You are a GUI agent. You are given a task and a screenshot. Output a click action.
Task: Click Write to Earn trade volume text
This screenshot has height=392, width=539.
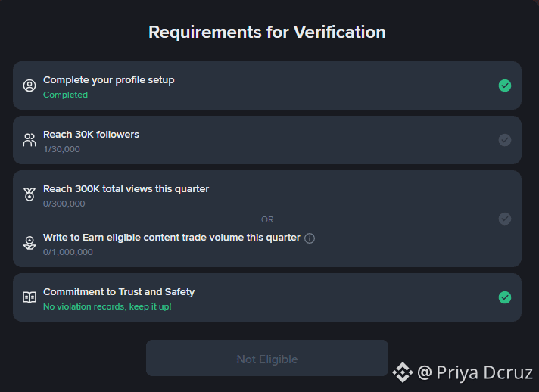pyautogui.click(x=172, y=238)
